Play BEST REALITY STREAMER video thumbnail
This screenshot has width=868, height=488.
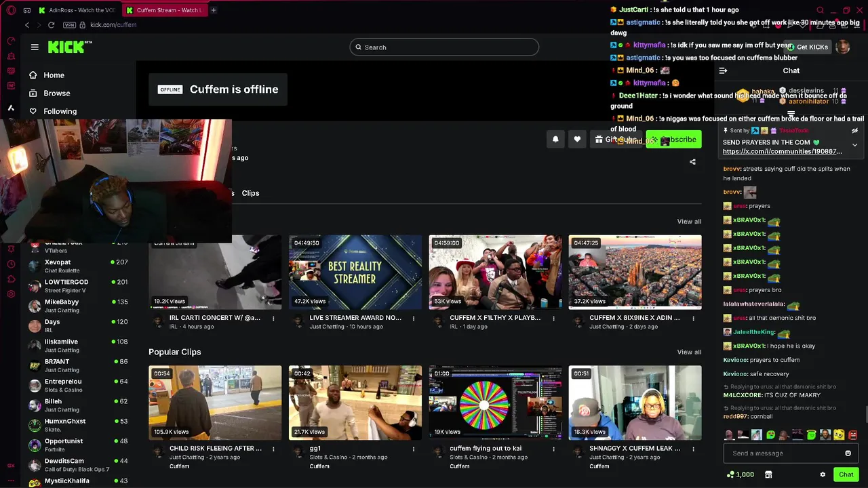tap(355, 272)
